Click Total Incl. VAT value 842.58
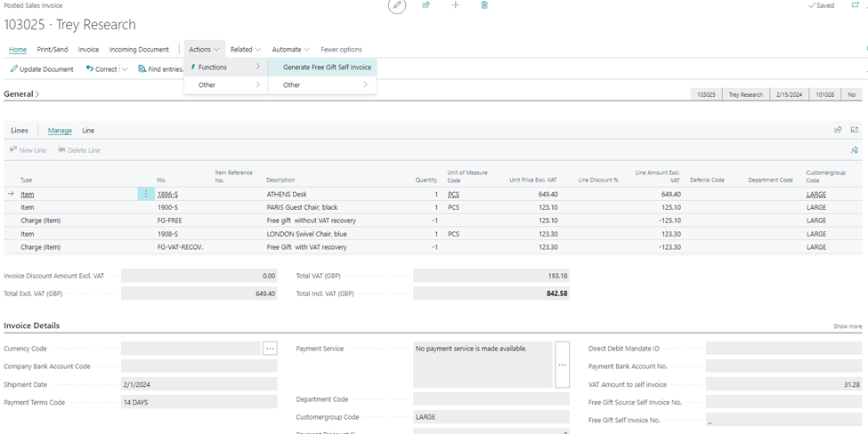Viewport: 868px width, 434px height. coord(491,293)
